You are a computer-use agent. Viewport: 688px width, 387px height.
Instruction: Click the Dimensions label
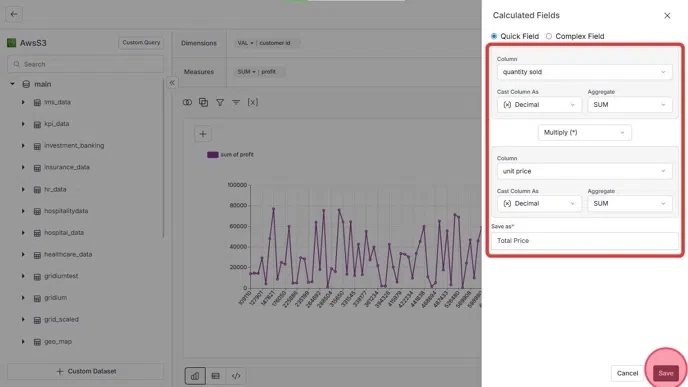199,43
